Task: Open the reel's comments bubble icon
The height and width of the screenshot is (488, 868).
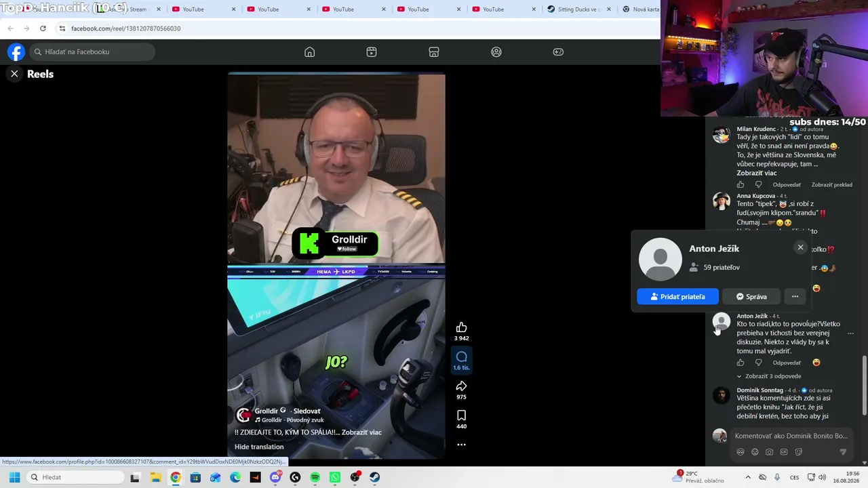Action: 462,357
